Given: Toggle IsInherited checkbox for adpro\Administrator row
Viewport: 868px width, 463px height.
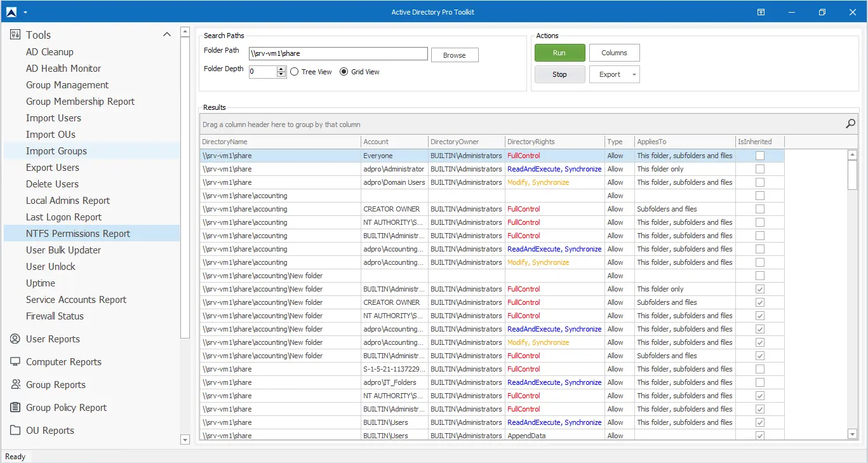Looking at the screenshot, I should pos(759,169).
